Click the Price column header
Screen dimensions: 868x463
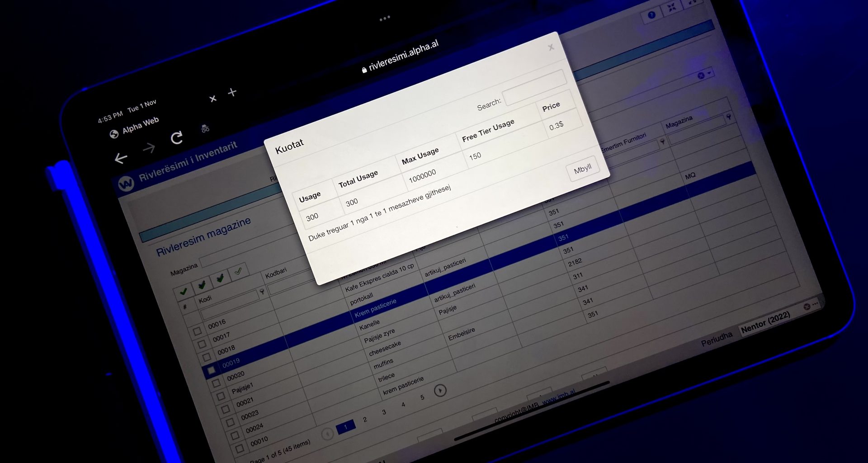551,107
